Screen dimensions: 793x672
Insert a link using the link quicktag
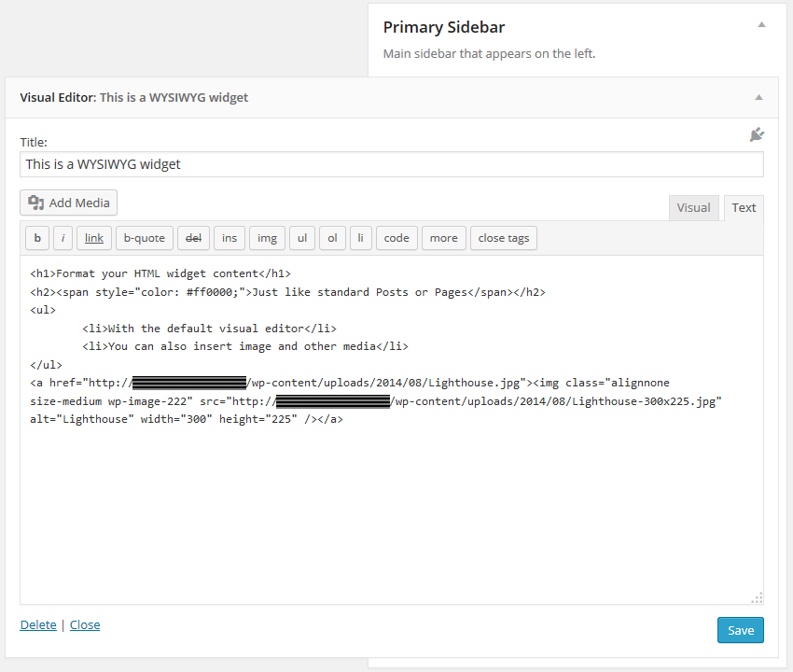94,238
